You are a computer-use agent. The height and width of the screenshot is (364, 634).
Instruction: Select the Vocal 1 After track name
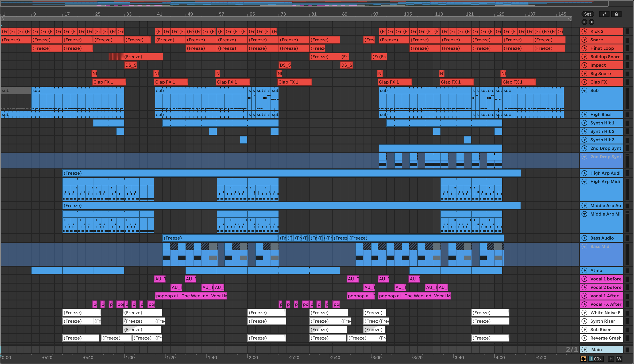tap(604, 296)
